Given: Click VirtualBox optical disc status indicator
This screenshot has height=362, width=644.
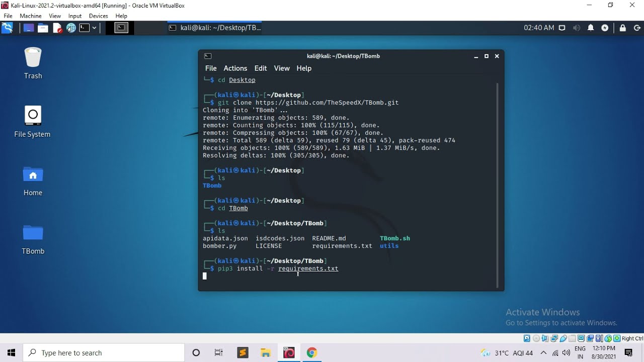Looking at the screenshot, I should [536, 338].
